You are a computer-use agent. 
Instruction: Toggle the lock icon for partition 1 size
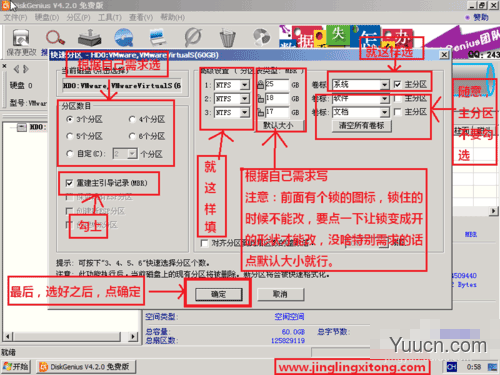pos(260,85)
